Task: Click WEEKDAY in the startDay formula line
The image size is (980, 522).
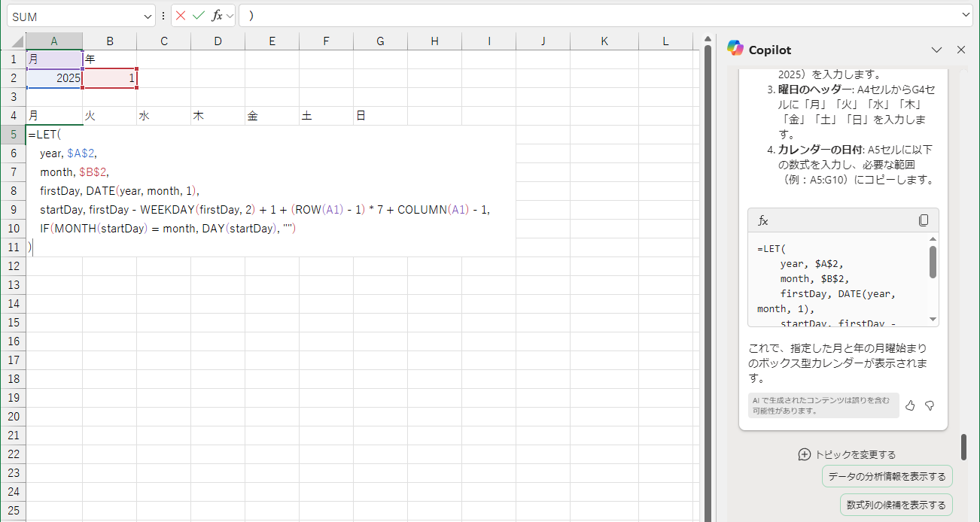Action: click(167, 210)
